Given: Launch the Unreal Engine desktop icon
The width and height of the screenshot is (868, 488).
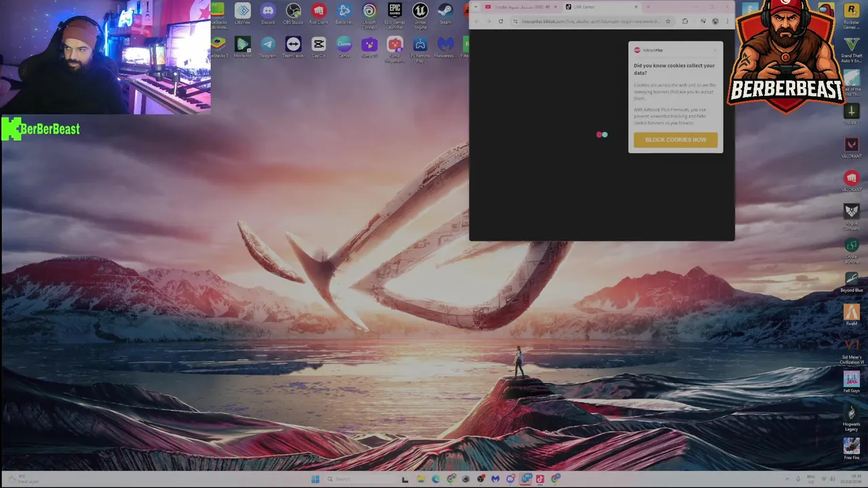Looking at the screenshot, I should [x=420, y=15].
